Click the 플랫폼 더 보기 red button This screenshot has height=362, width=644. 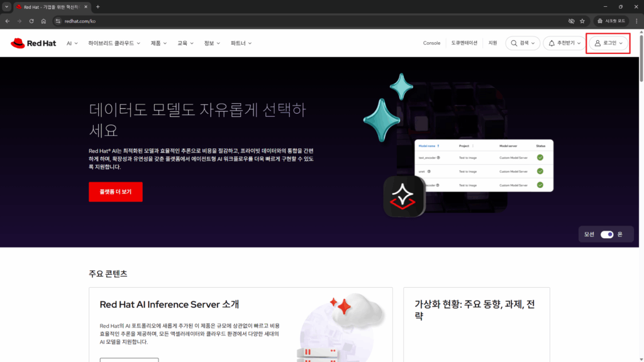tap(116, 192)
